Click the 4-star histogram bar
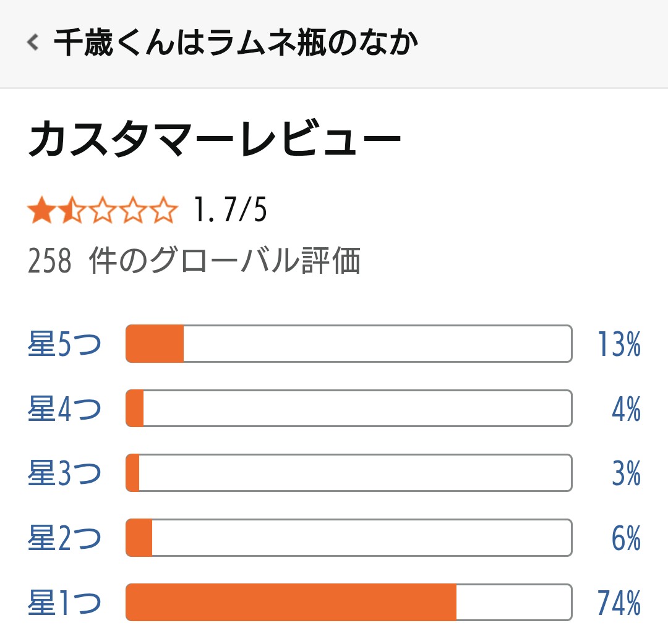Screen dimensions: 668x644 348,408
